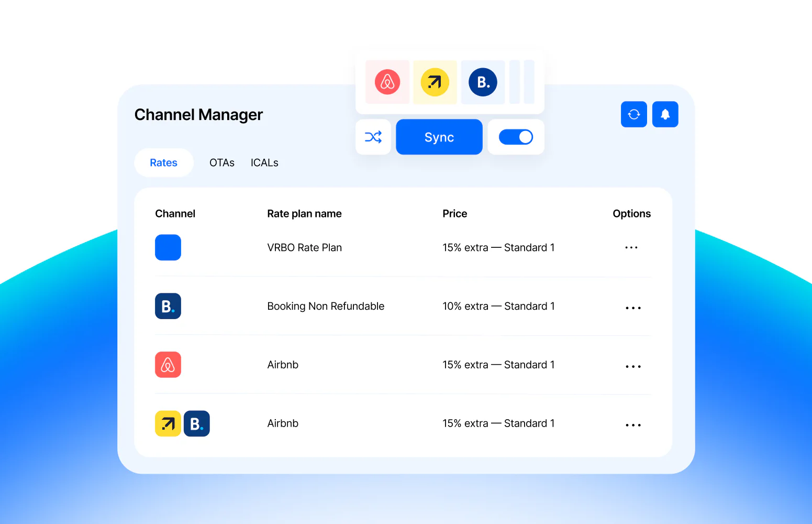
Task: Click the 'Channel' column header
Action: coord(175,213)
